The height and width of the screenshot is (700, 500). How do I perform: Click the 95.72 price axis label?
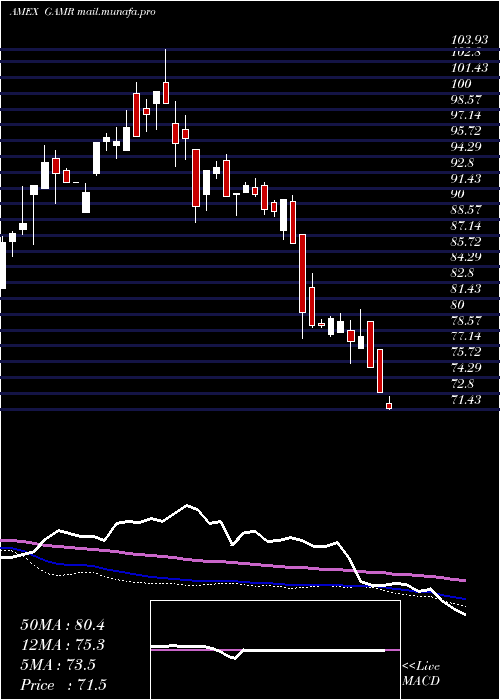[467, 131]
